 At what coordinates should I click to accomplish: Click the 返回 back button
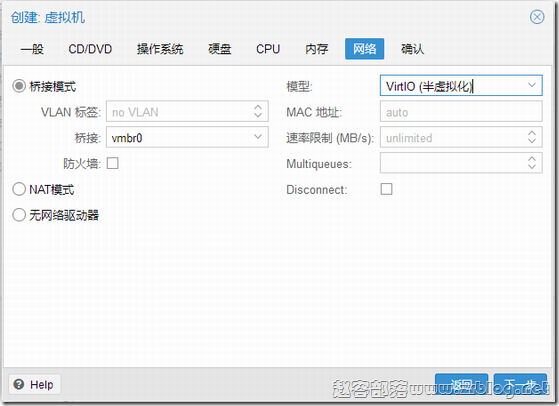pos(461,384)
